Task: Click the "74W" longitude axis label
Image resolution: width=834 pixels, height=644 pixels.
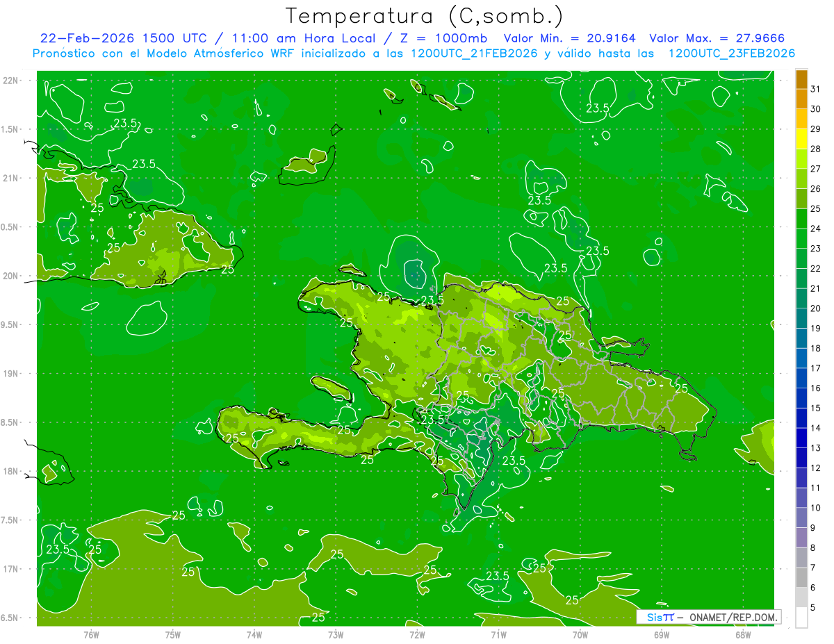Action: (x=254, y=634)
